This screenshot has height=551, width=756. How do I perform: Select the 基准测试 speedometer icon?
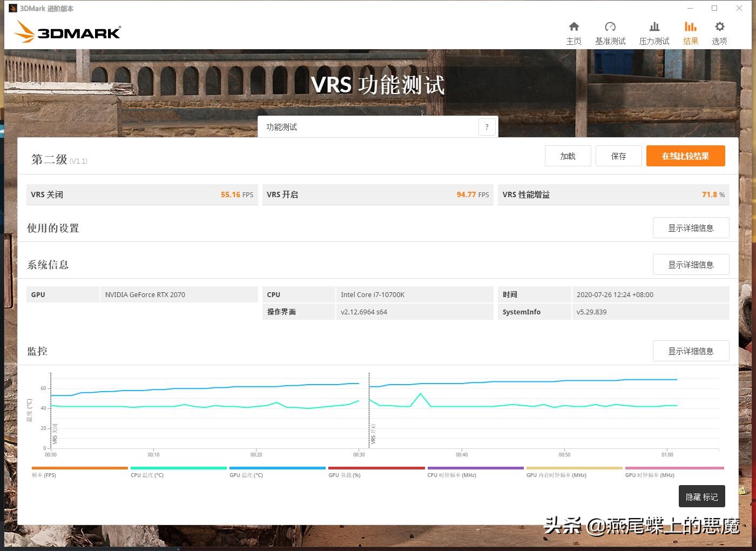[x=610, y=31]
